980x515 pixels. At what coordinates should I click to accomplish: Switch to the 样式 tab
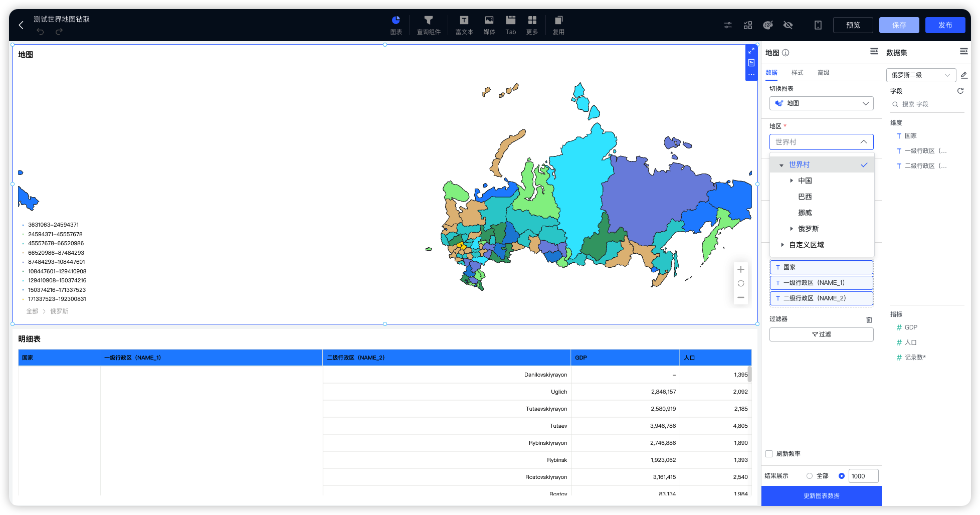click(x=797, y=72)
